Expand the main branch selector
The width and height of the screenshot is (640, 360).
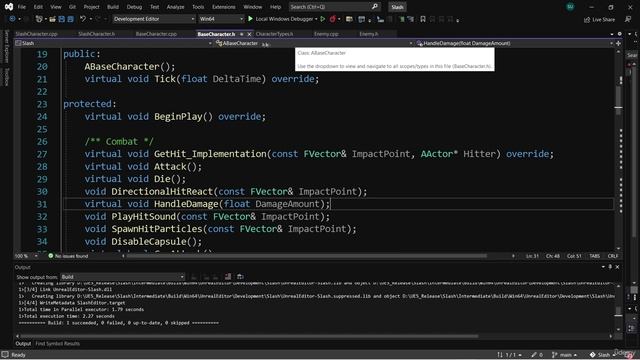[564, 355]
